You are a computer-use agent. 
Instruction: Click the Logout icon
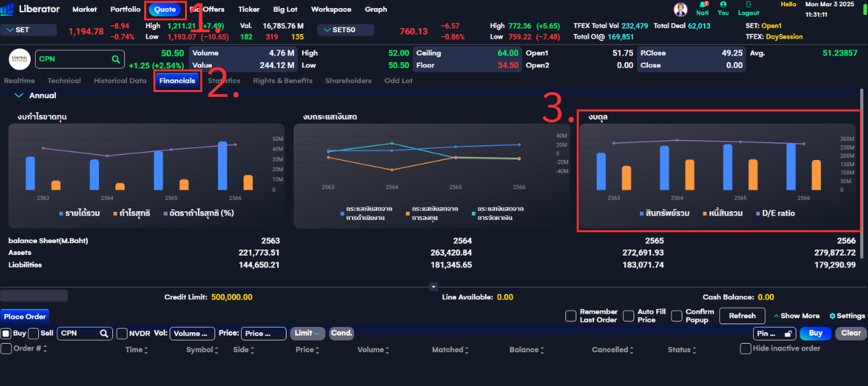tap(748, 5)
